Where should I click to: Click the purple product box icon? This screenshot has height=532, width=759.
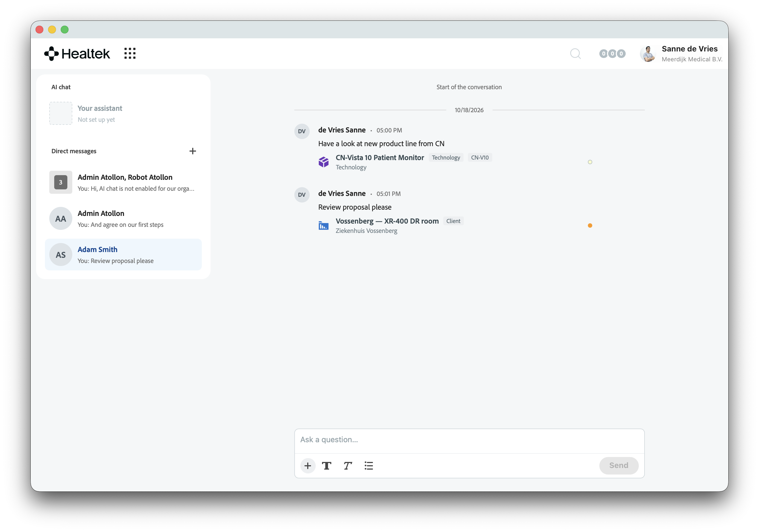pos(324,162)
